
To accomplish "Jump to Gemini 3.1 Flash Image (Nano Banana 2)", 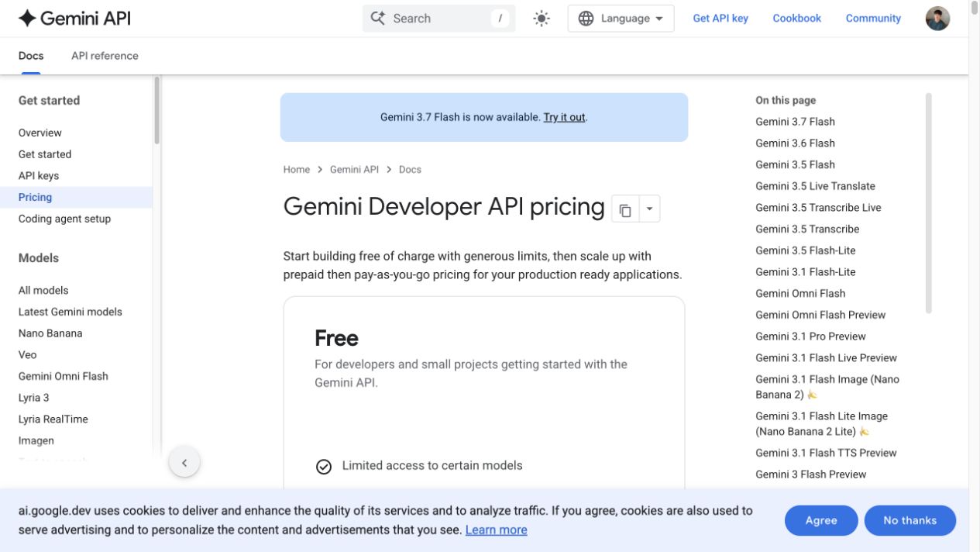I will (827, 387).
